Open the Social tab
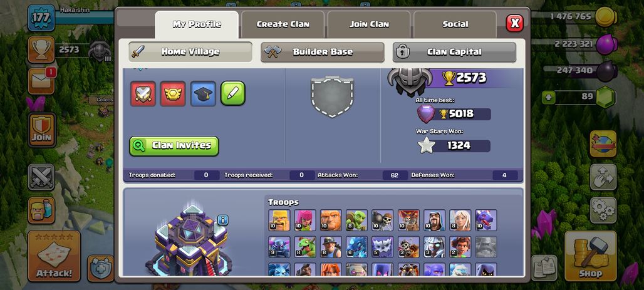This screenshot has width=644, height=290. (x=455, y=24)
